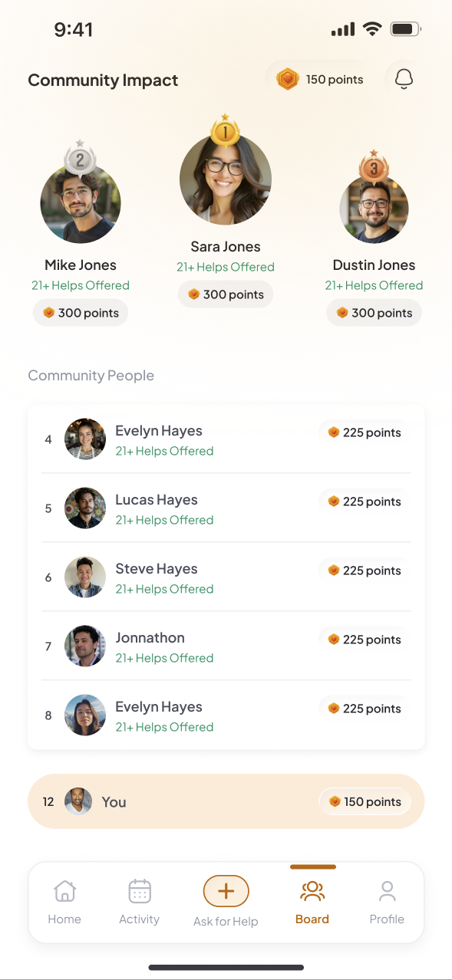
Task: Tap the cellular signal bars
Action: click(x=343, y=30)
